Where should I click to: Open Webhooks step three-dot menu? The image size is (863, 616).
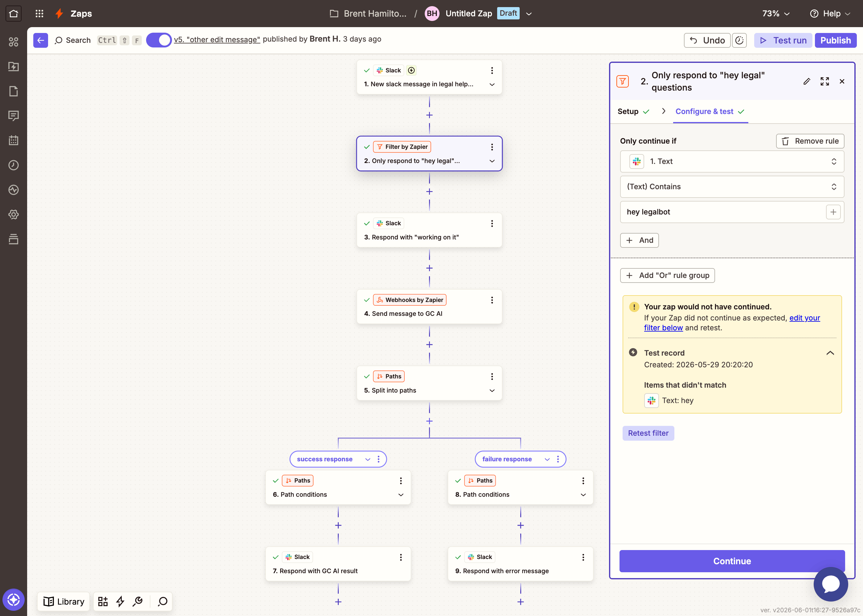pyautogui.click(x=492, y=300)
